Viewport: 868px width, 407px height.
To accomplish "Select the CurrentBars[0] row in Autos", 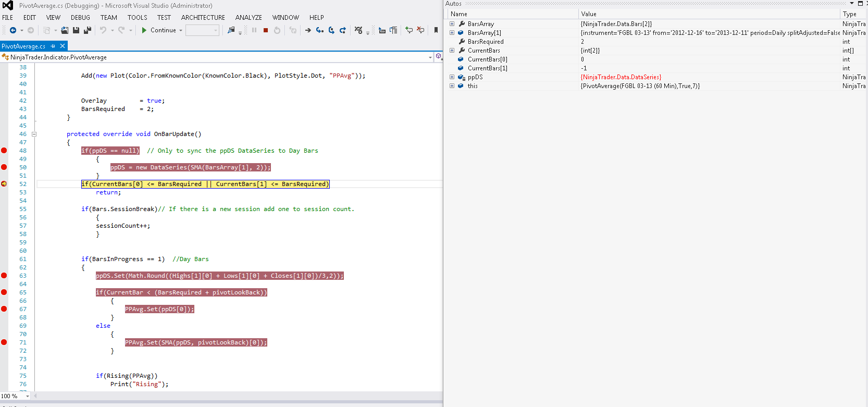I will (x=656, y=59).
